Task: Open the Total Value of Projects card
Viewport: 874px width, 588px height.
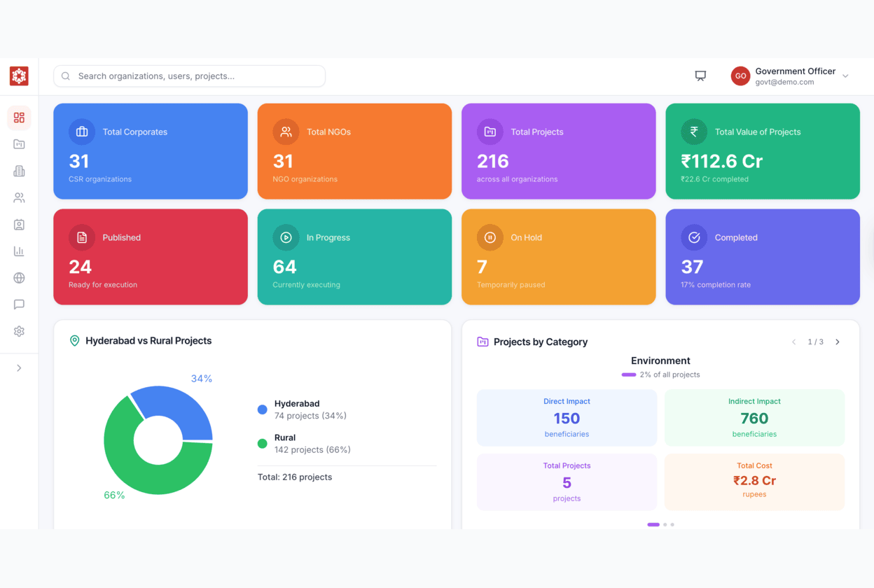Action: pos(763,151)
